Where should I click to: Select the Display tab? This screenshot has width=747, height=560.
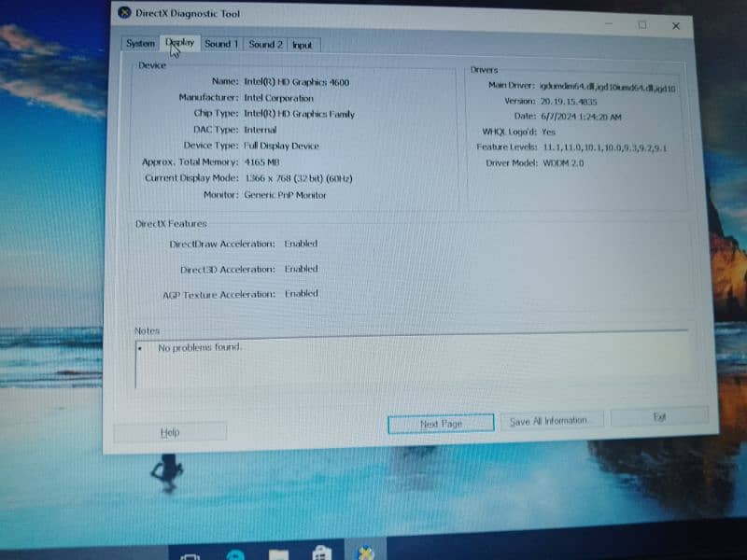pyautogui.click(x=180, y=43)
